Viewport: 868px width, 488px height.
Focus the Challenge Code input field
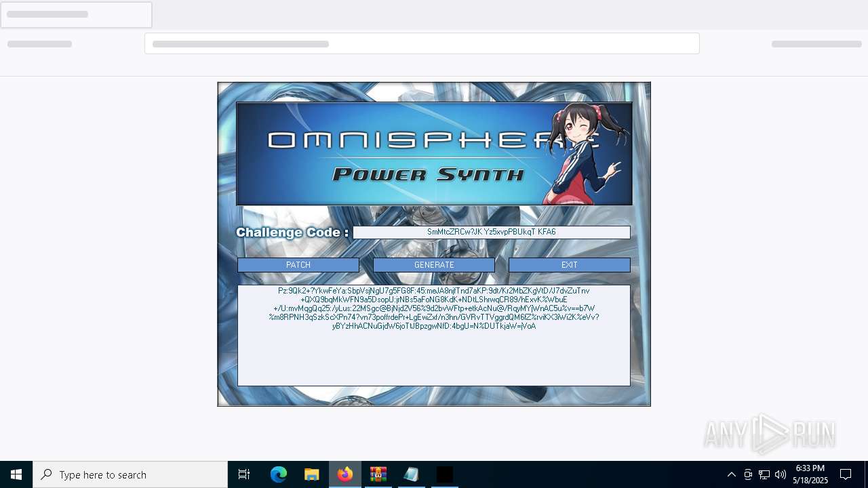[492, 232]
